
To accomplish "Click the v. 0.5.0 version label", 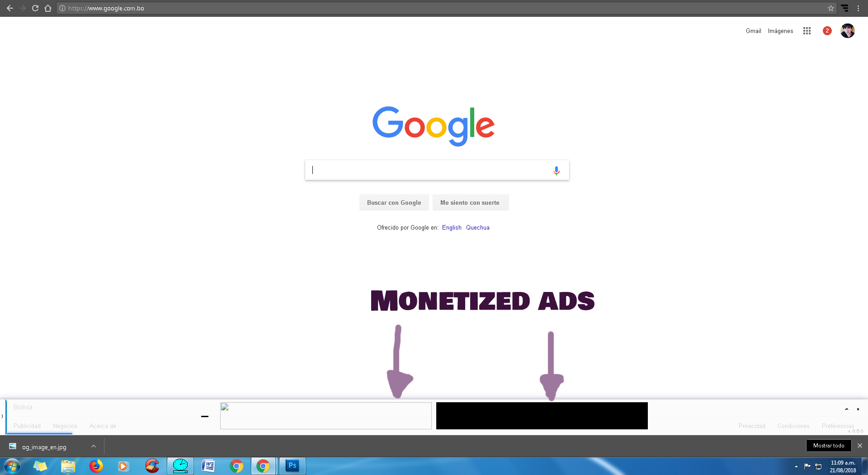I will click(x=855, y=431).
